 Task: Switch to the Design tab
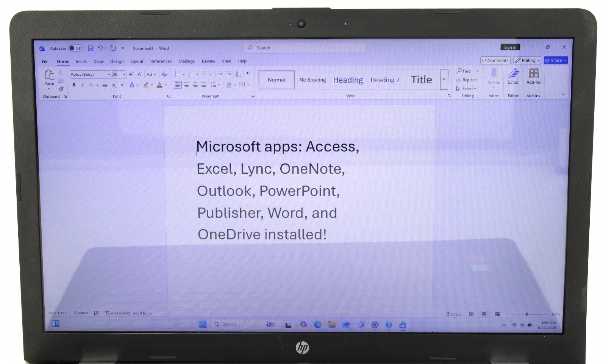[x=117, y=62]
